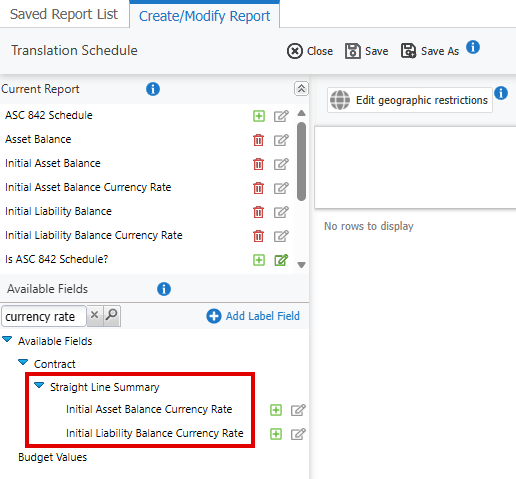Viewport: 516px width, 479px height.
Task: Select Asset Balance row text
Action: pos(38,139)
